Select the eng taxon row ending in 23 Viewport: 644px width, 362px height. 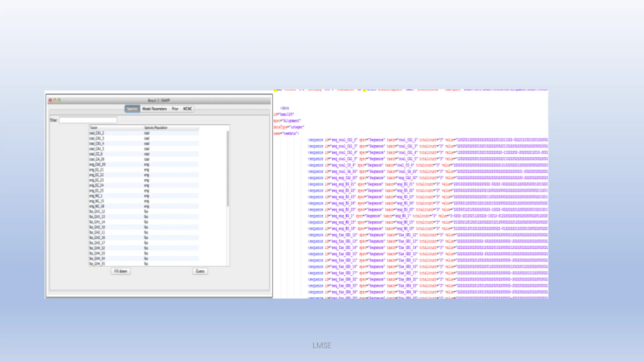point(144,180)
